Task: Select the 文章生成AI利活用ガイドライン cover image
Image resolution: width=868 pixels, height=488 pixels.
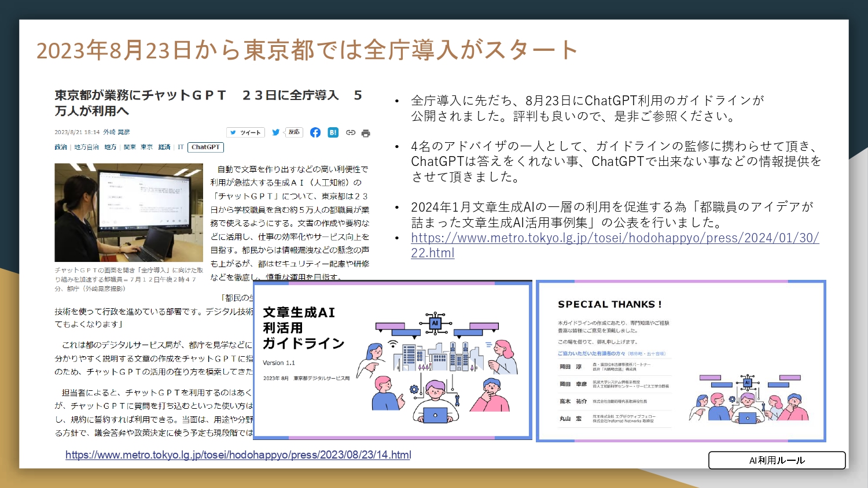Action: (393, 360)
